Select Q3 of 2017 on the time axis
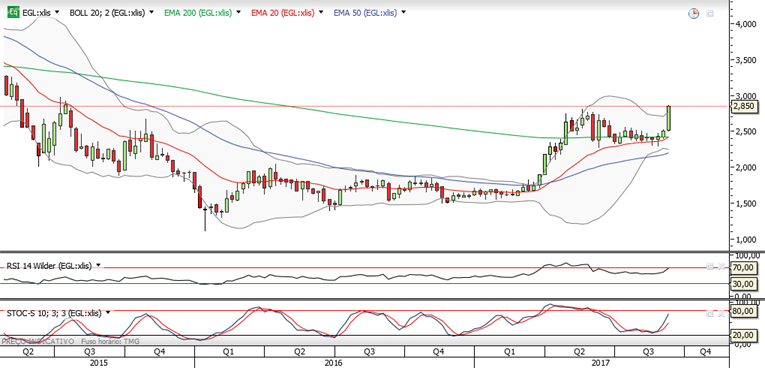Screen dimensions: 765x368 pyautogui.click(x=648, y=351)
